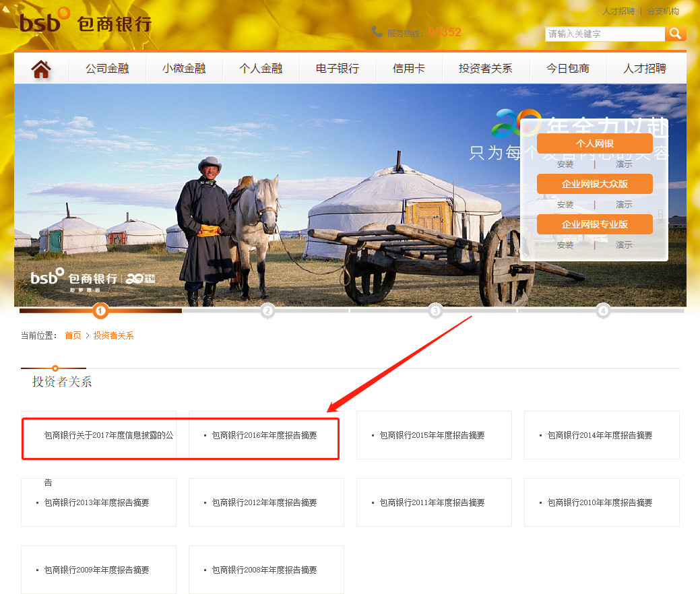Go to 投资者关系 in navigation bar

(x=485, y=69)
